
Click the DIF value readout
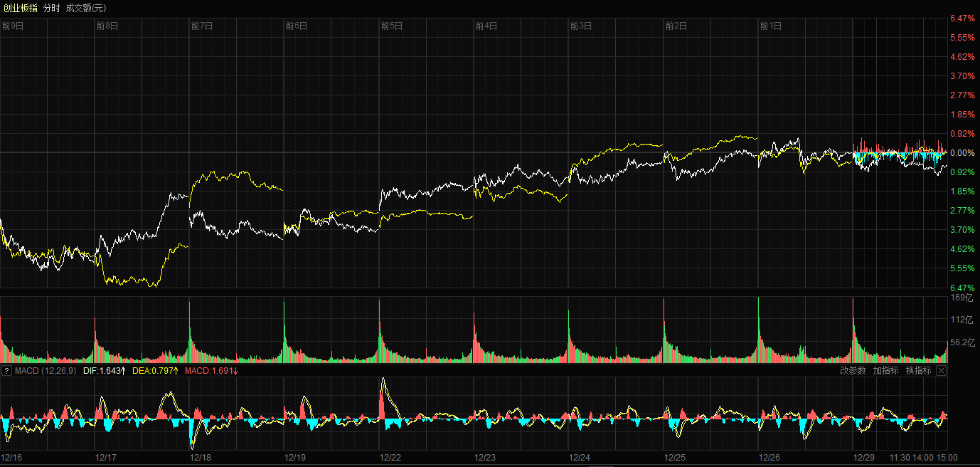(x=105, y=371)
